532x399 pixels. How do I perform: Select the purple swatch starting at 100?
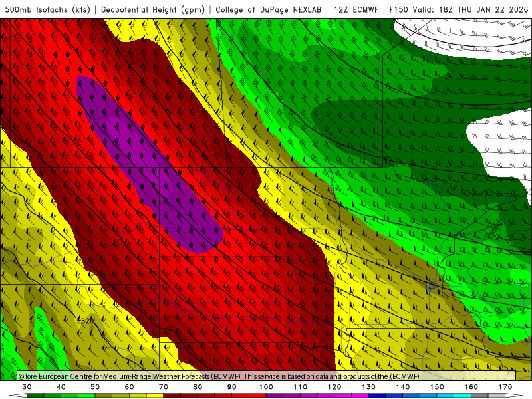pyautogui.click(x=275, y=396)
